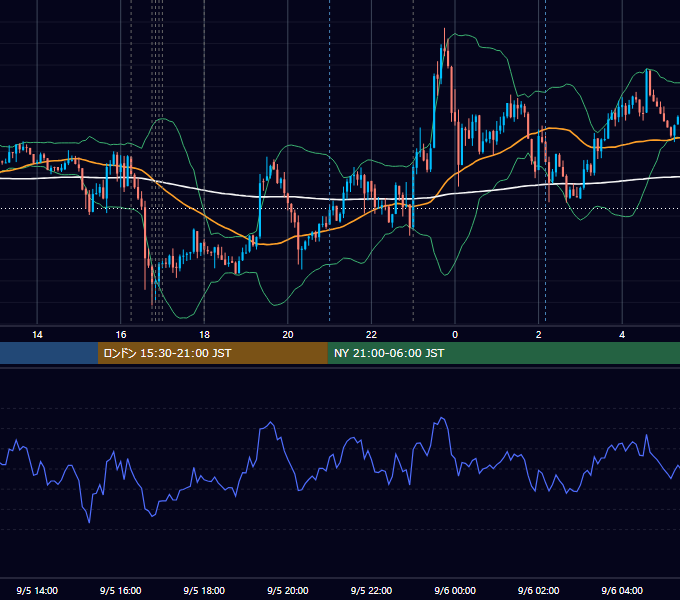The height and width of the screenshot is (600, 680).
Task: Click the 14 label on the time axis
Action: 37,335
